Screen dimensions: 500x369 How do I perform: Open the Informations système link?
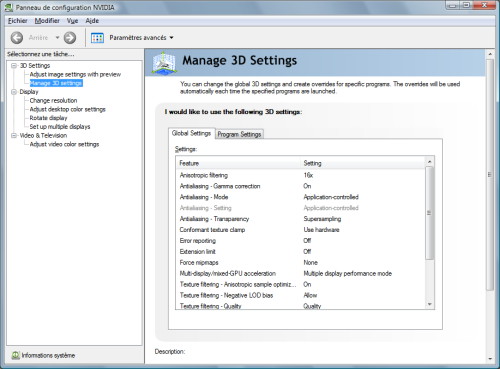48,355
